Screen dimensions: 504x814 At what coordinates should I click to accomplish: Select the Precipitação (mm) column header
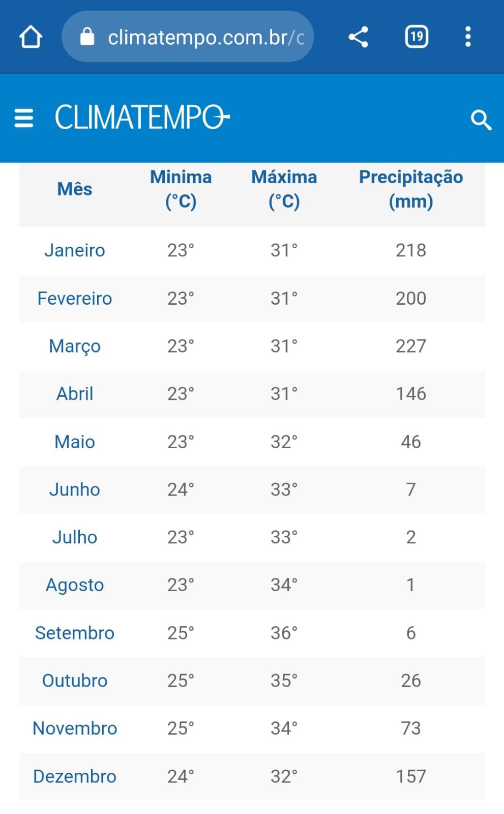[411, 189]
